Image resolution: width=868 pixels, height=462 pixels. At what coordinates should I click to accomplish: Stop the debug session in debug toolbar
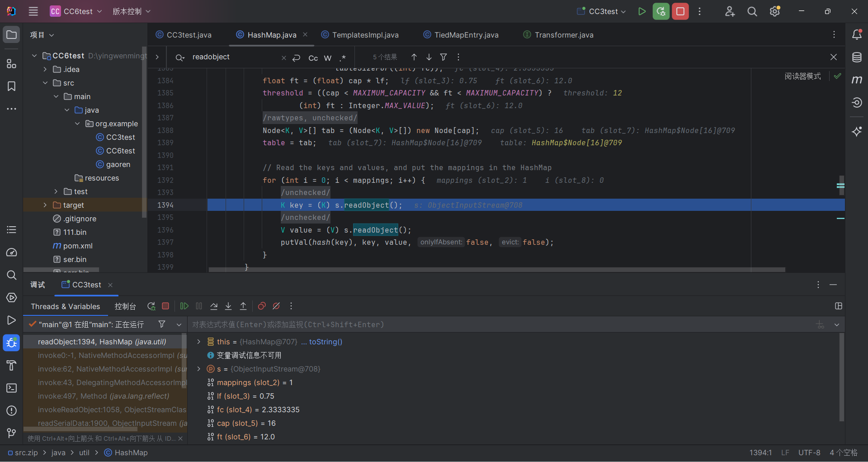click(x=165, y=306)
